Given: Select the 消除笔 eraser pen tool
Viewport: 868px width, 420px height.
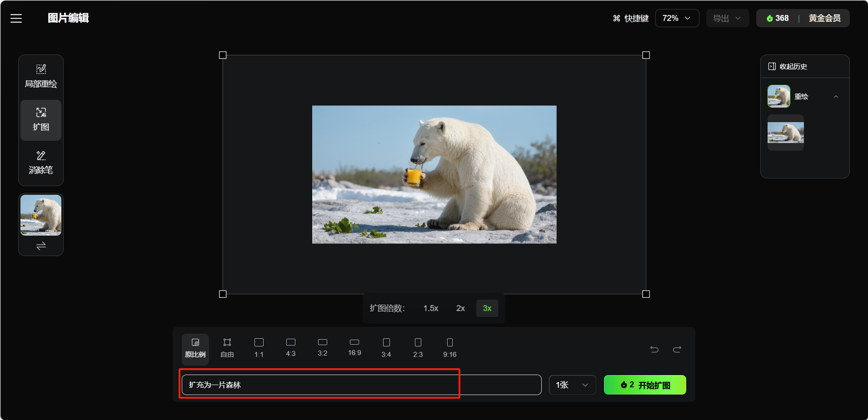Looking at the screenshot, I should click(41, 163).
